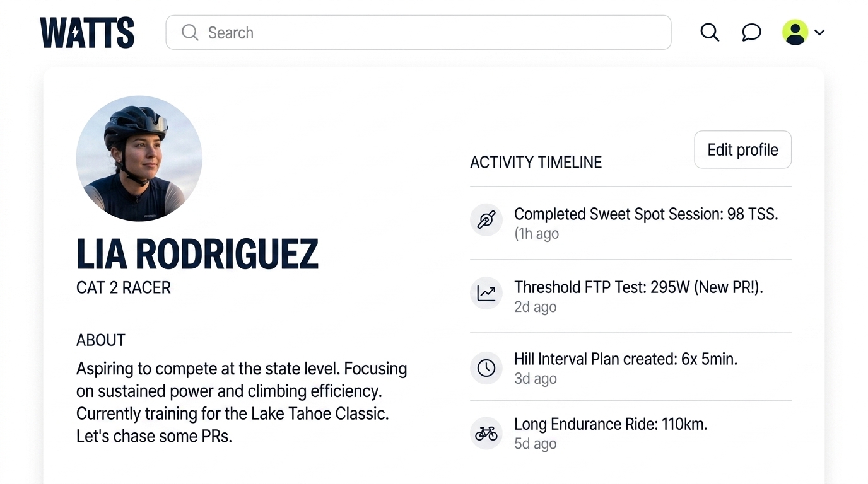Expand the account menu chevron
The height and width of the screenshot is (484, 868).
pyautogui.click(x=819, y=32)
